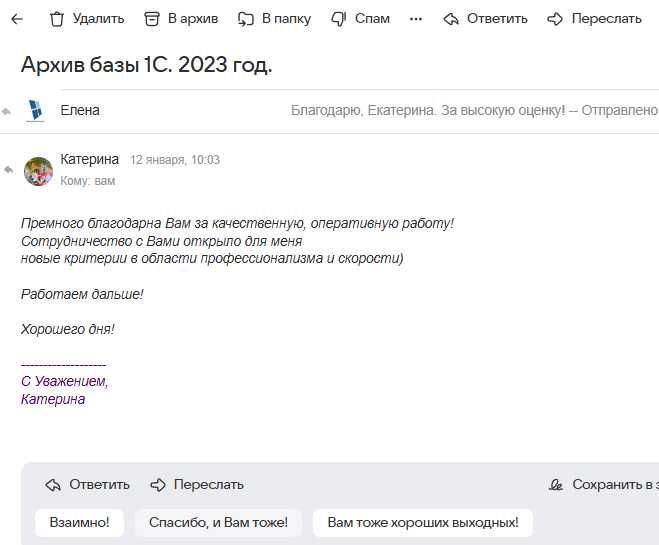Expand recipient details 'Кому: вам'
The image size is (659, 545).
[87, 181]
